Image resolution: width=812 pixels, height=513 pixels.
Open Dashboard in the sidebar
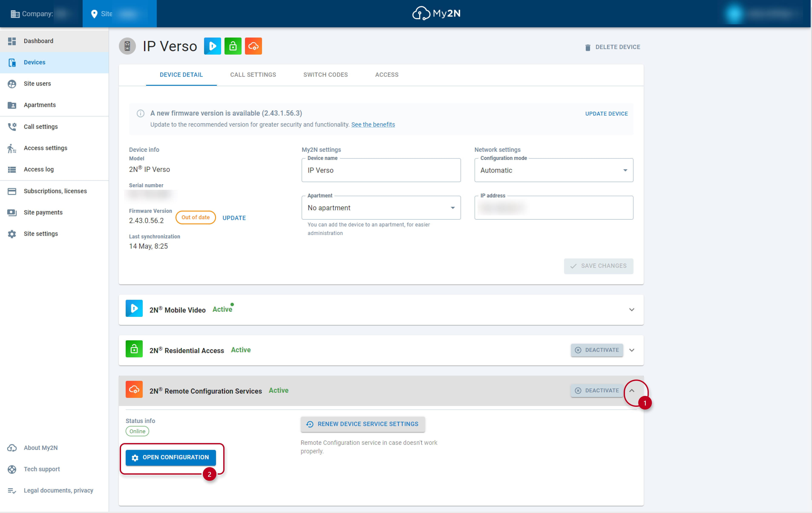[54, 41]
